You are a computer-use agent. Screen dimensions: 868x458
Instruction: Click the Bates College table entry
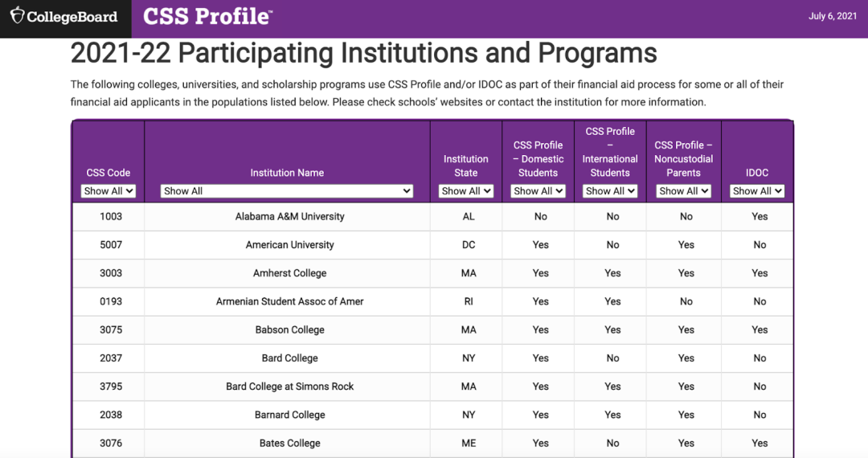[x=289, y=443]
